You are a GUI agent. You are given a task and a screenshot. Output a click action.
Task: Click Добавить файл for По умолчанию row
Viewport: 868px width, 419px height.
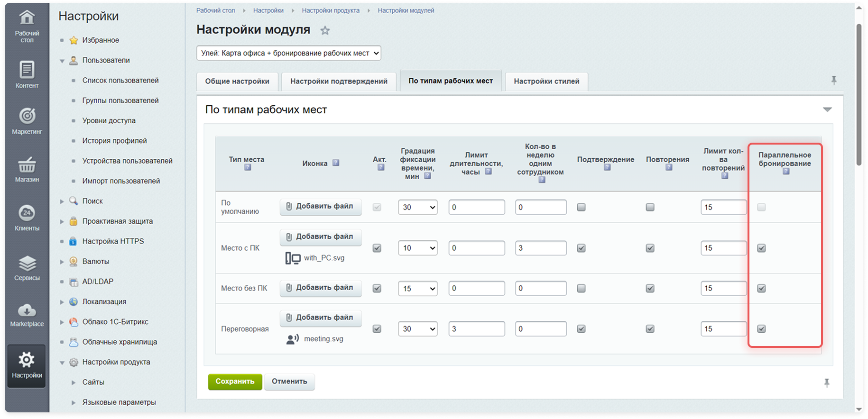(x=321, y=207)
